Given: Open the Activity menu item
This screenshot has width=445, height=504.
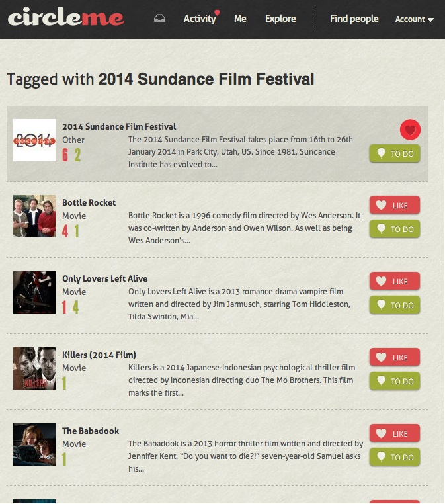Looking at the screenshot, I should tap(200, 19).
